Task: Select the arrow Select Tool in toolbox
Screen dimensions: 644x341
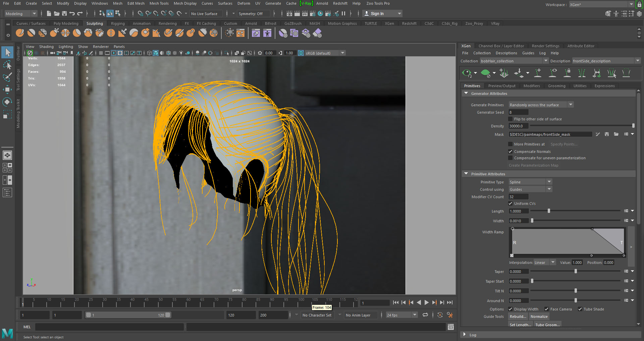Action: point(7,53)
